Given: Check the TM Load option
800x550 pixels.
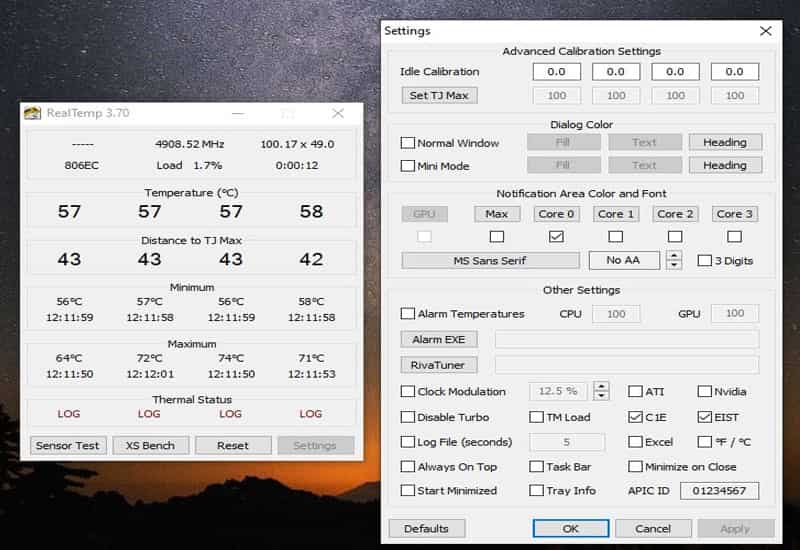Looking at the screenshot, I should pyautogui.click(x=536, y=417).
